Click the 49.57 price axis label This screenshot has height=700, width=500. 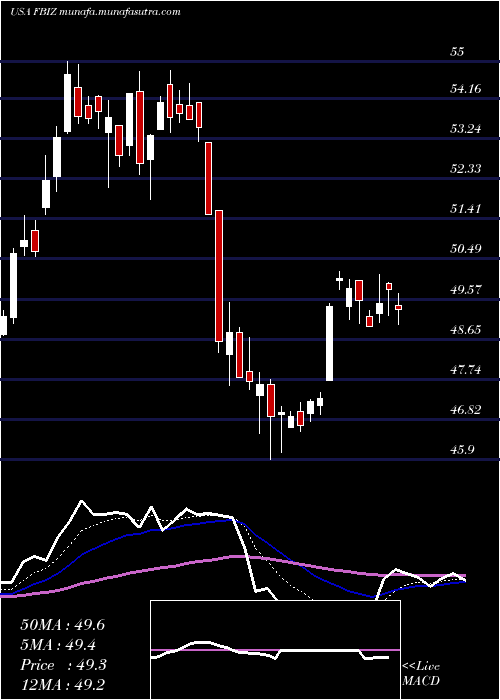click(466, 290)
